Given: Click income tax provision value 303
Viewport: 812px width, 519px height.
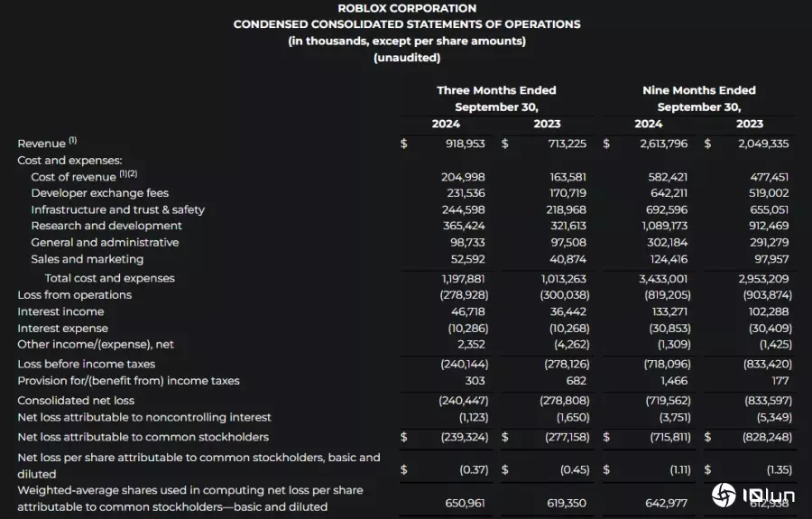Looking at the screenshot, I should click(x=475, y=381).
